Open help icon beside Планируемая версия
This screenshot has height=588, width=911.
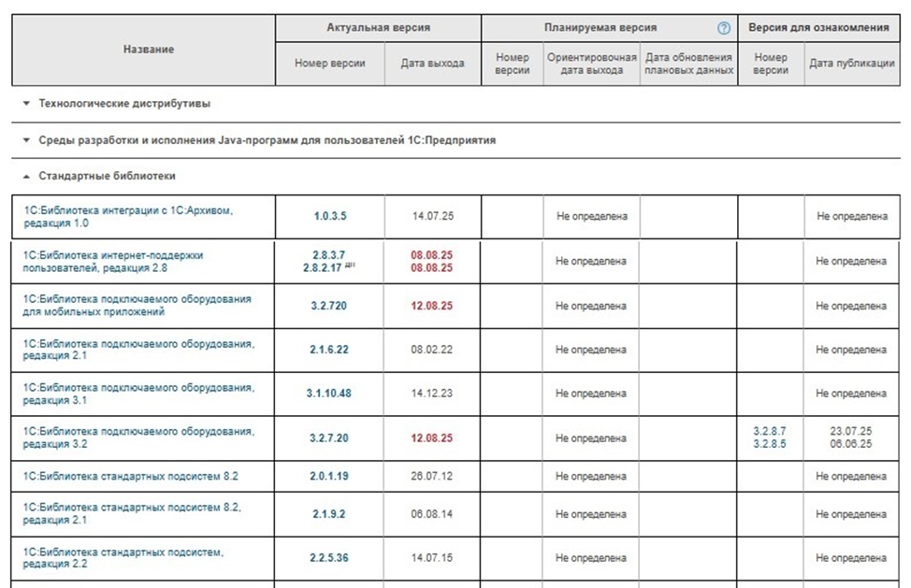click(x=723, y=28)
